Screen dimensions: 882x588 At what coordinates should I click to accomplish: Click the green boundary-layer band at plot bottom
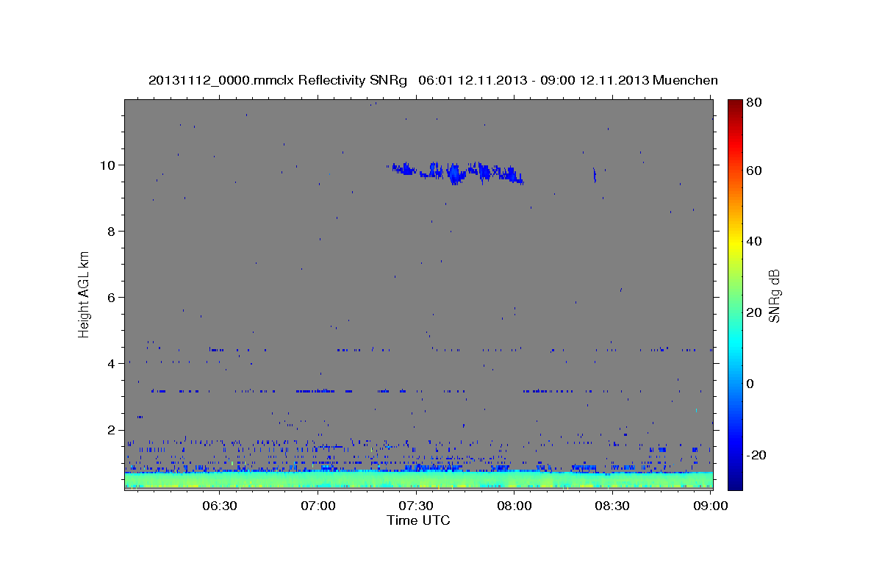point(418,480)
